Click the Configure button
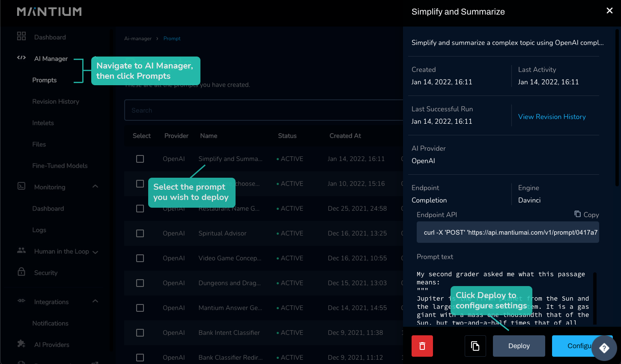This screenshot has width=621, height=364. pyautogui.click(x=582, y=346)
